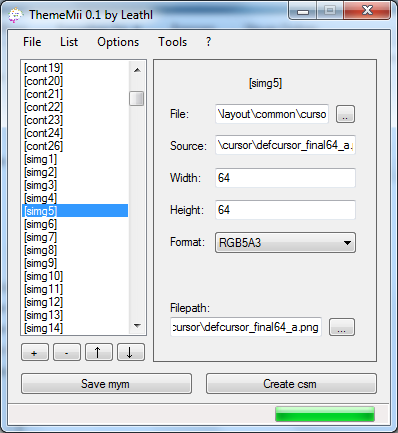Image resolution: width=398 pixels, height=433 pixels.
Task: Click the Filepath field with defcursor_final64_a.png
Action: 246,327
